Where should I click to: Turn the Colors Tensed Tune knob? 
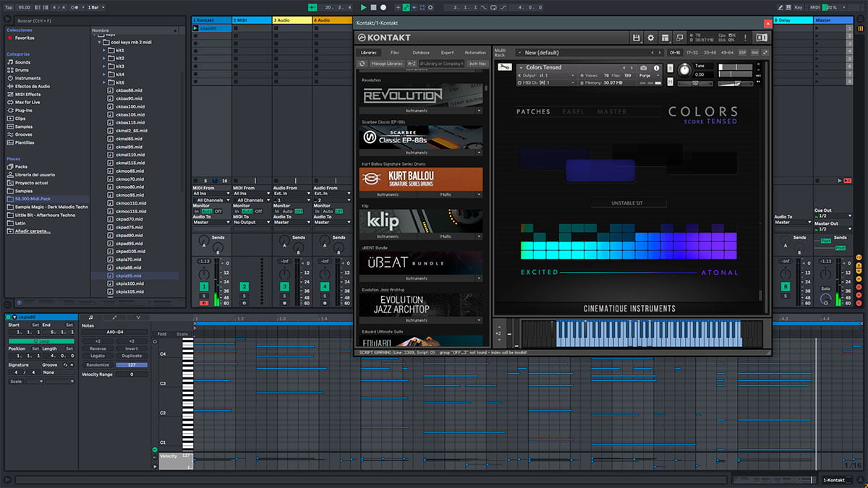(684, 70)
